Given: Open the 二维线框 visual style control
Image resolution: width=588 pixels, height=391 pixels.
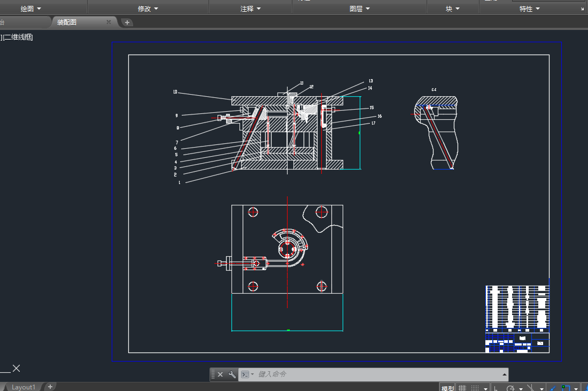Looking at the screenshot, I should tap(19, 37).
